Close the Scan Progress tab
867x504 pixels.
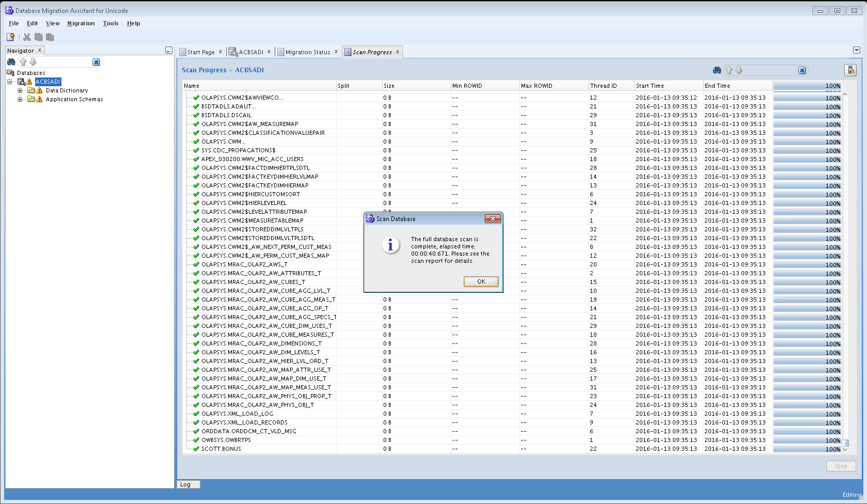coord(398,52)
